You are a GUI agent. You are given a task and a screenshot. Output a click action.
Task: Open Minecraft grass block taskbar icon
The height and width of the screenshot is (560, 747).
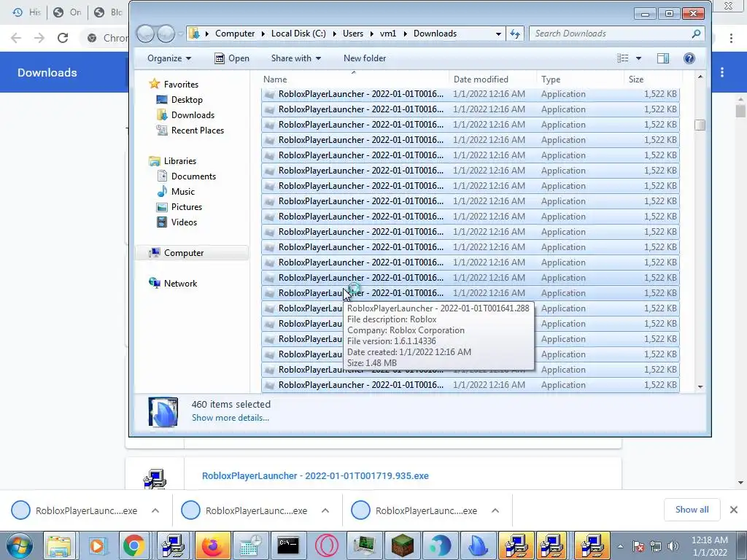point(403,545)
